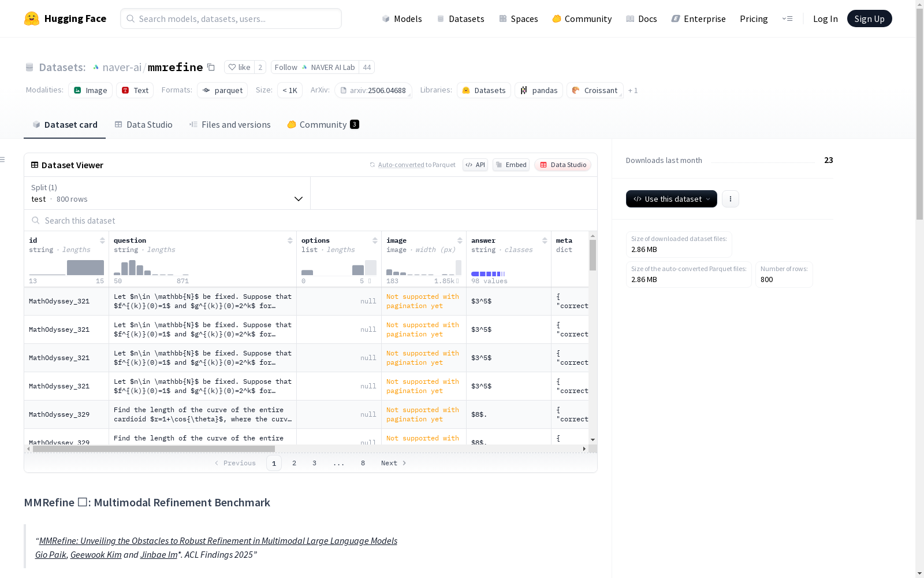Go to page 8 of the table
This screenshot has height=578, width=924.
point(363,463)
